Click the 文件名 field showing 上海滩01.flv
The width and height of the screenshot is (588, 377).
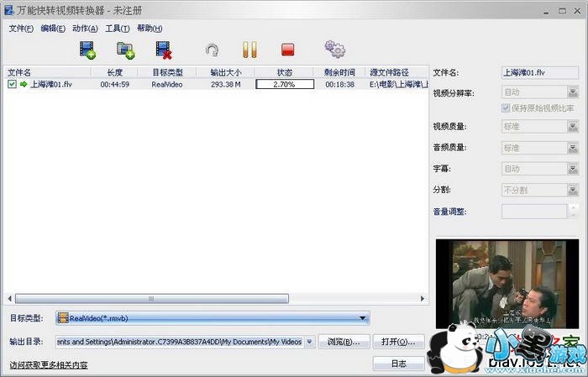pyautogui.click(x=540, y=73)
